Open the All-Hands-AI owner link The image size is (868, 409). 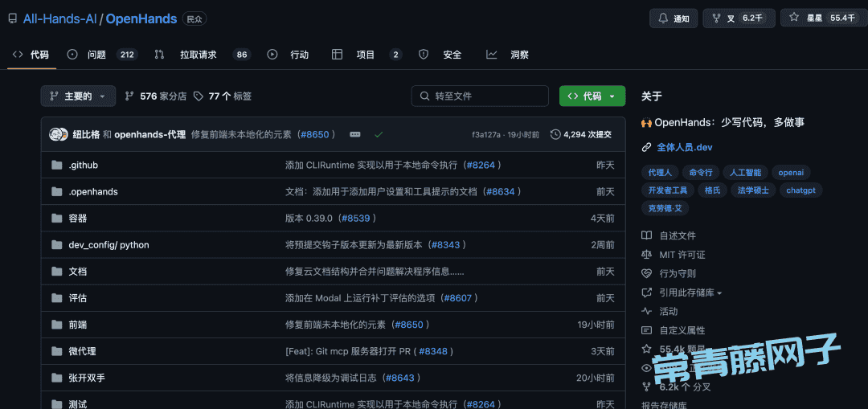coord(59,18)
